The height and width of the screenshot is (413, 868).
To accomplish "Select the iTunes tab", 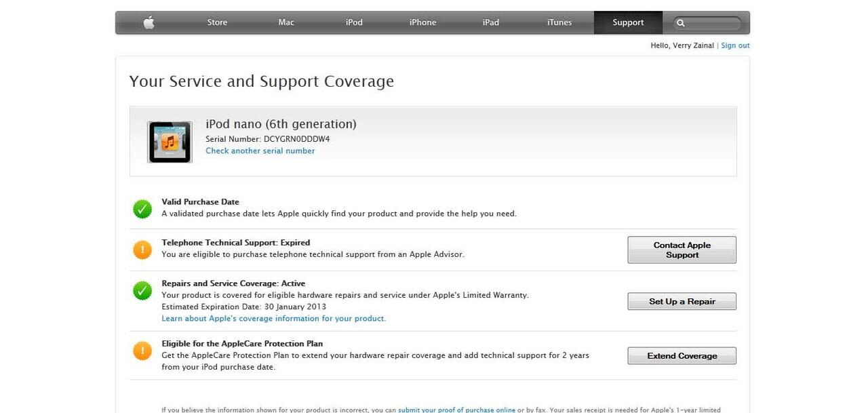I will click(x=559, y=22).
